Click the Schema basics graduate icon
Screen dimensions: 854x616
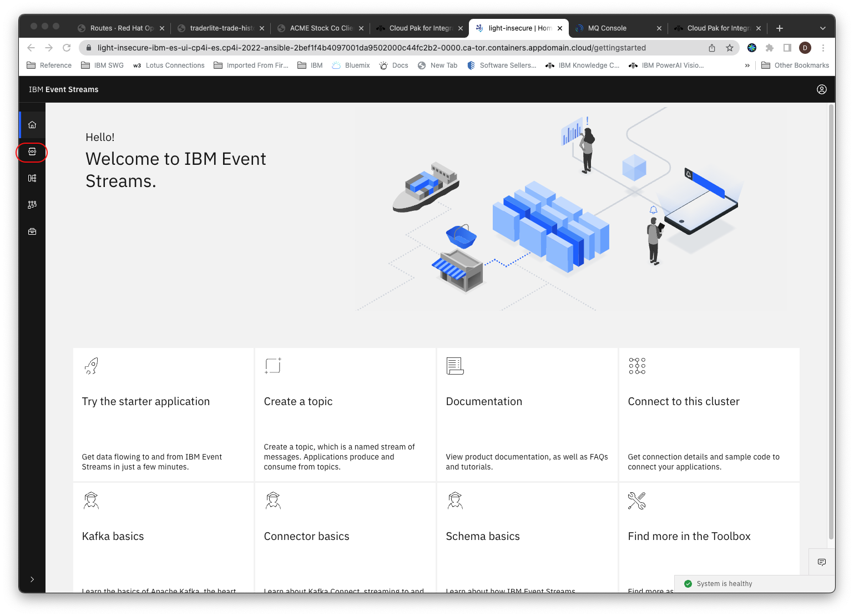(455, 501)
